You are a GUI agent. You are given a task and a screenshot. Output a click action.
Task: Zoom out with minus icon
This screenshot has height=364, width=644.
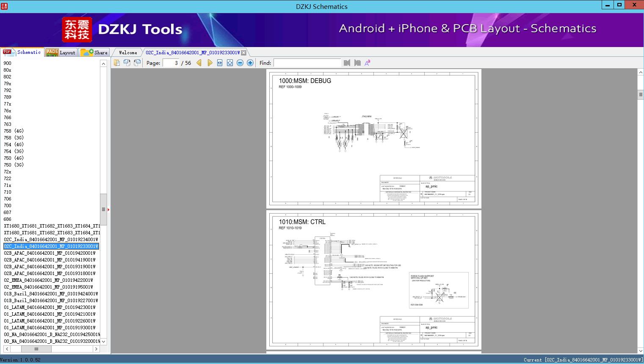[240, 63]
